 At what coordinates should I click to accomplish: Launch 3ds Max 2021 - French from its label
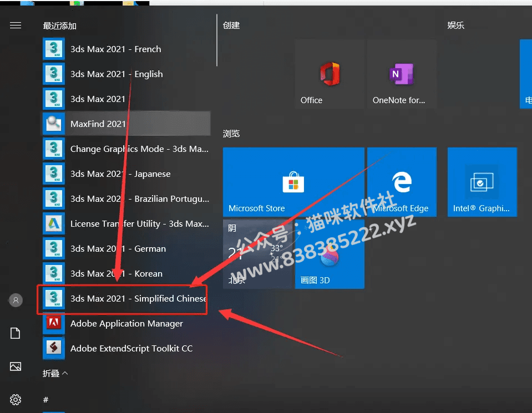pyautogui.click(x=116, y=49)
